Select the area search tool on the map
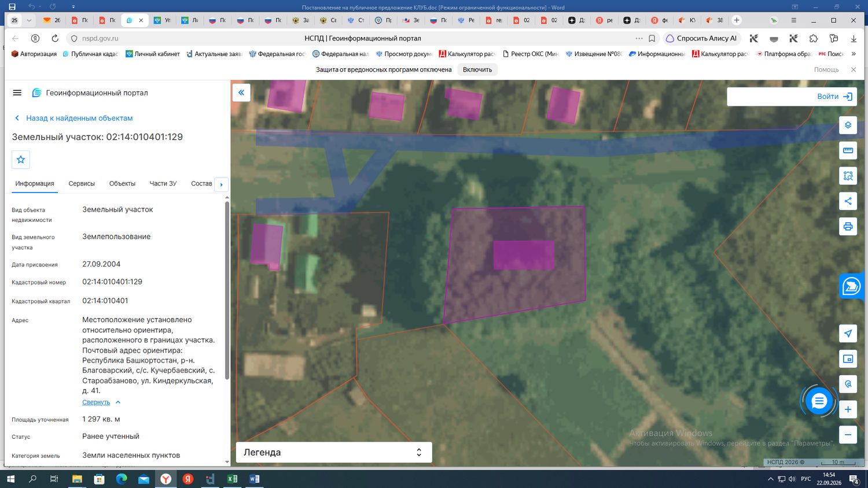Screen dimensions: 868x488 [848, 176]
